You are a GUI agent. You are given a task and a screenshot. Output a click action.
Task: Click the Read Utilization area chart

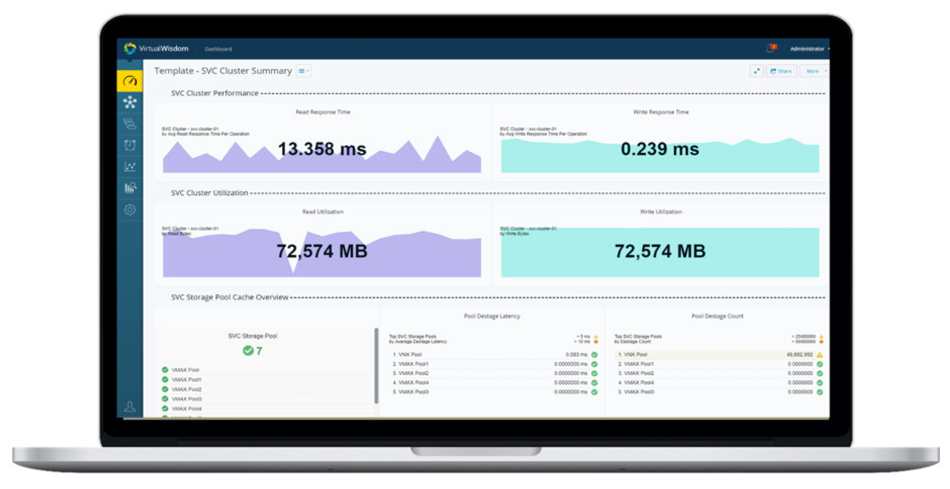tap(322, 253)
